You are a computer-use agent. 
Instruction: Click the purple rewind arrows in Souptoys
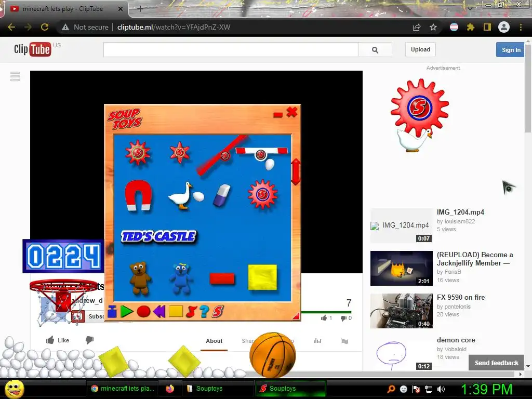[x=159, y=312]
